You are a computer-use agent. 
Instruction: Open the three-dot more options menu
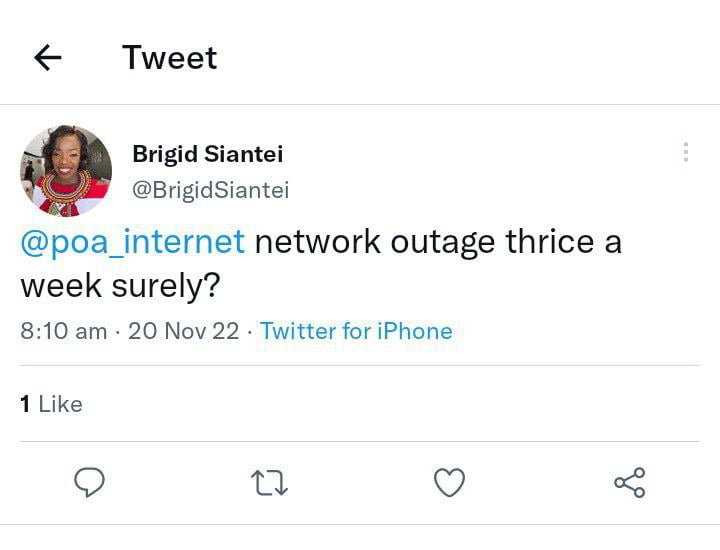(685, 152)
